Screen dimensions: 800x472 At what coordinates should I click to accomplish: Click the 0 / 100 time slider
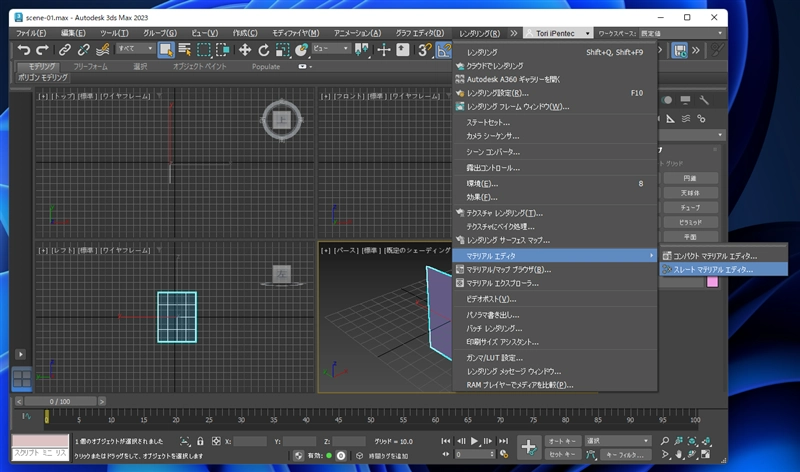[x=60, y=402]
